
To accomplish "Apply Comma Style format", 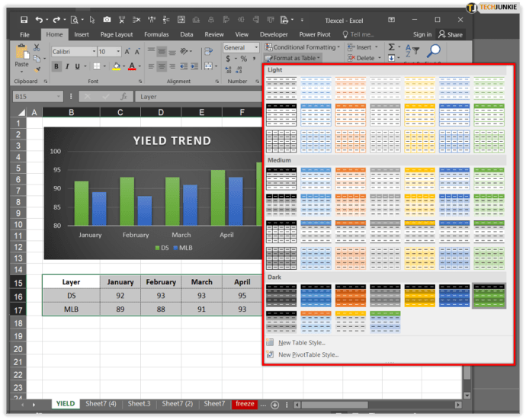I will [254, 59].
